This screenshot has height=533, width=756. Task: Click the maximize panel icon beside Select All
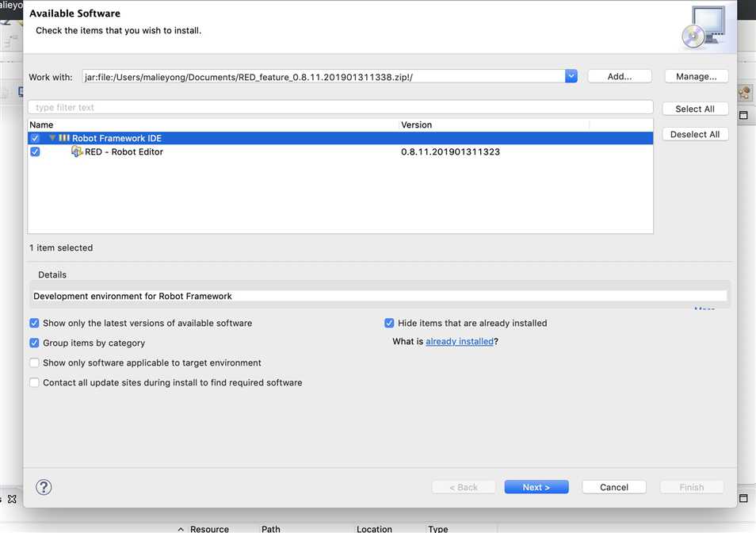click(x=743, y=115)
